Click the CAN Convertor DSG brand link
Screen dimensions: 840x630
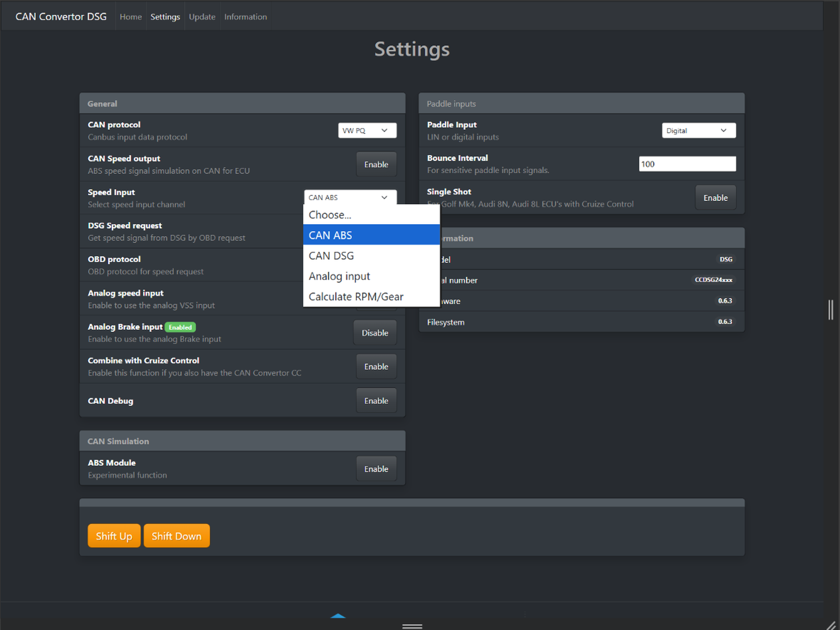[61, 16]
